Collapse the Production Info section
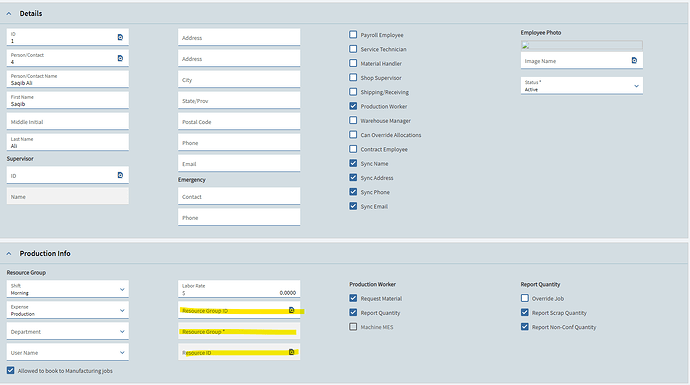Image resolution: width=690 pixels, height=385 pixels. (9, 254)
